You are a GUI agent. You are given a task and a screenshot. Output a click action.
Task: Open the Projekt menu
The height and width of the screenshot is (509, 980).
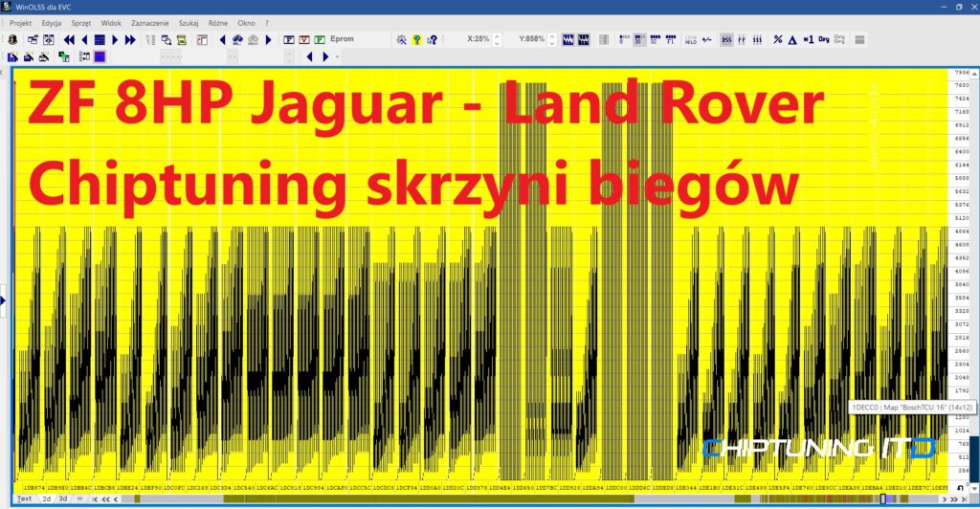[21, 23]
